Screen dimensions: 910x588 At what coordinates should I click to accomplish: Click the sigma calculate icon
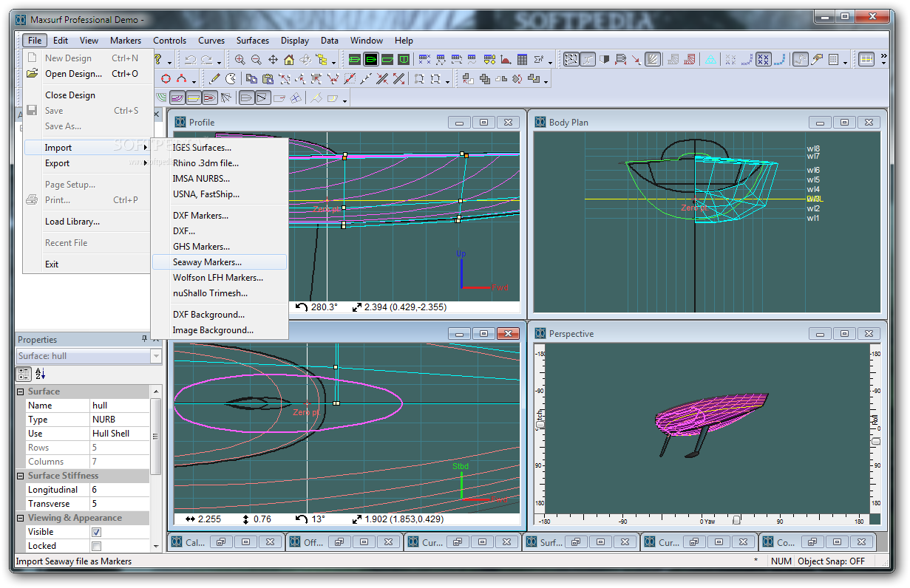click(539, 60)
